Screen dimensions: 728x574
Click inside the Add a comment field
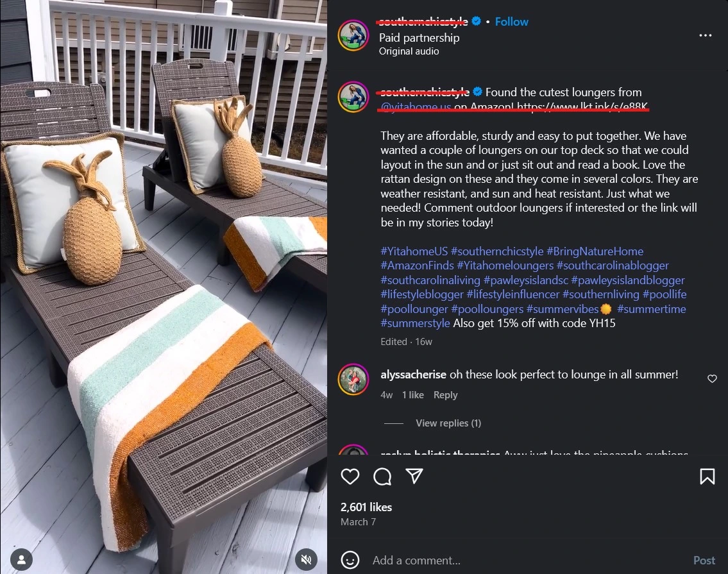pyautogui.click(x=449, y=560)
